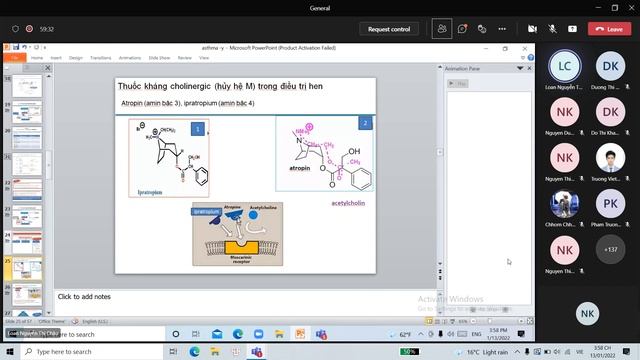Click the PowerPoint Help question mark icon
This screenshot has height=360, width=640.
tap(531, 58)
